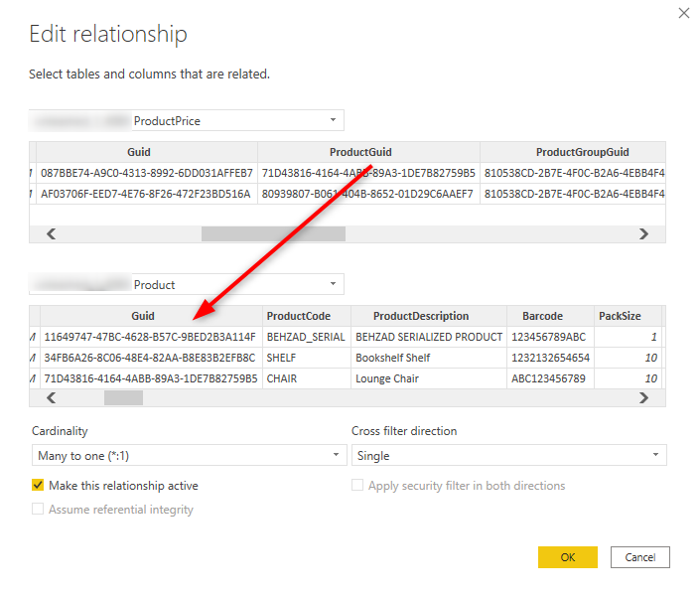Image resolution: width=700 pixels, height=597 pixels.
Task: Select the Guid column in ProductPrice
Action: tap(147, 152)
